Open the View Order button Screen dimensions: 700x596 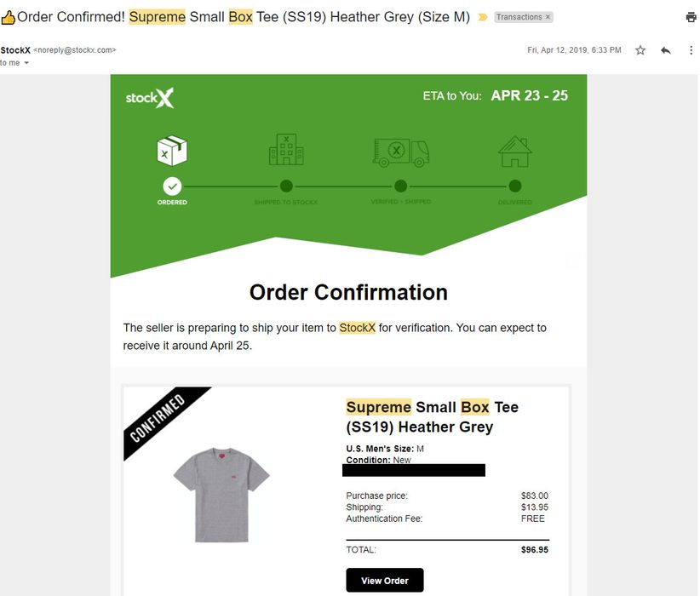385,581
